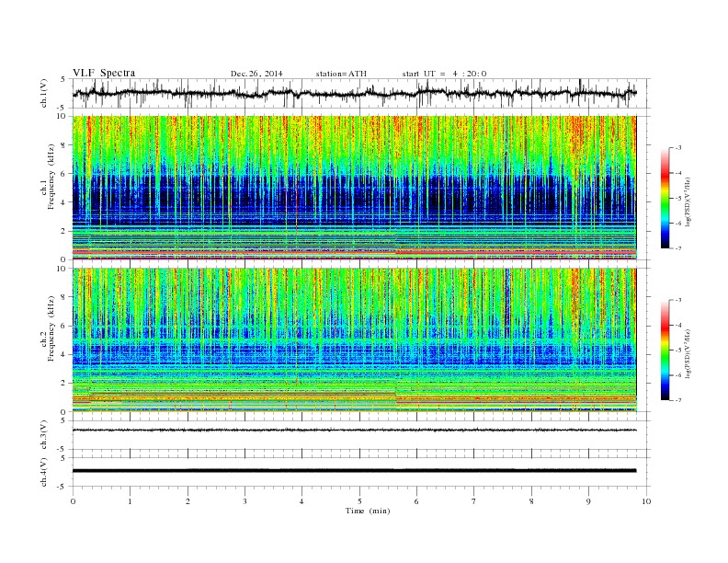The image size is (728, 563).
Task: Click the "8" kHz tick of ch.2 spectrogram
Action: coord(64,297)
